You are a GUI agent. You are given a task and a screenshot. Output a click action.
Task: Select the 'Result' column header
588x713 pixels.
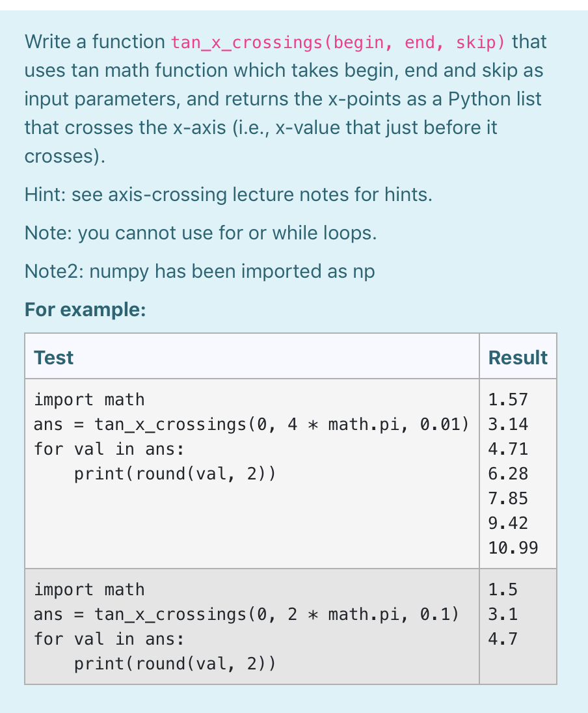click(x=518, y=357)
